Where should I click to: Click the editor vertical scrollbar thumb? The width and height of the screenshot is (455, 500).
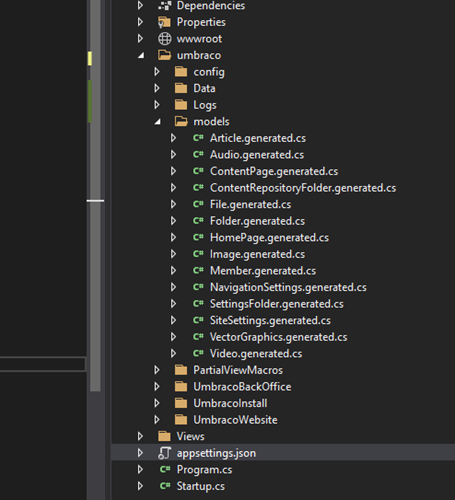tap(95, 195)
